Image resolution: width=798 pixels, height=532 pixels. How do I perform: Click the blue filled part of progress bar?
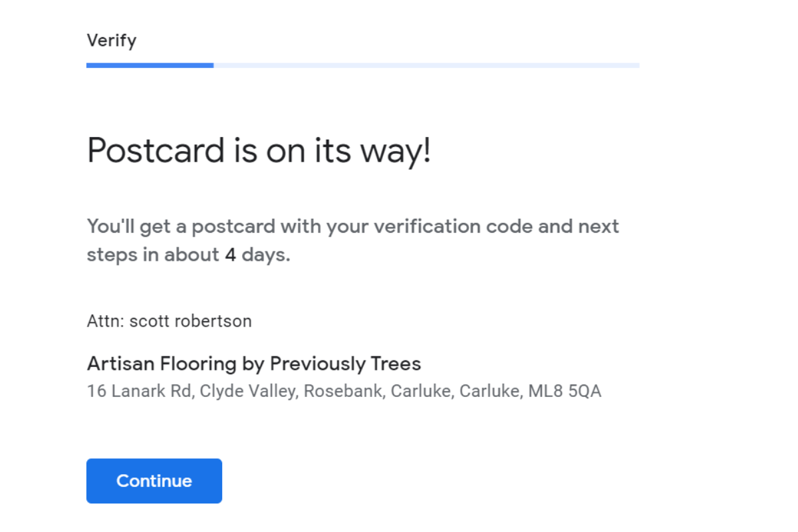150,65
